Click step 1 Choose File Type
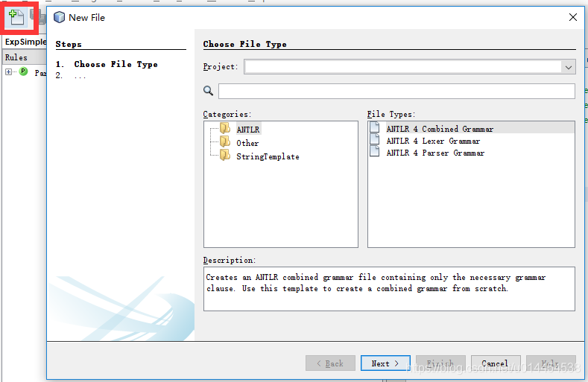Image resolution: width=588 pixels, height=382 pixels. tap(116, 64)
